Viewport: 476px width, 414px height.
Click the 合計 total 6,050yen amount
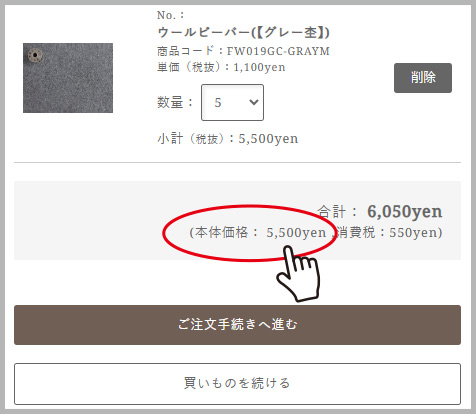[x=405, y=212]
